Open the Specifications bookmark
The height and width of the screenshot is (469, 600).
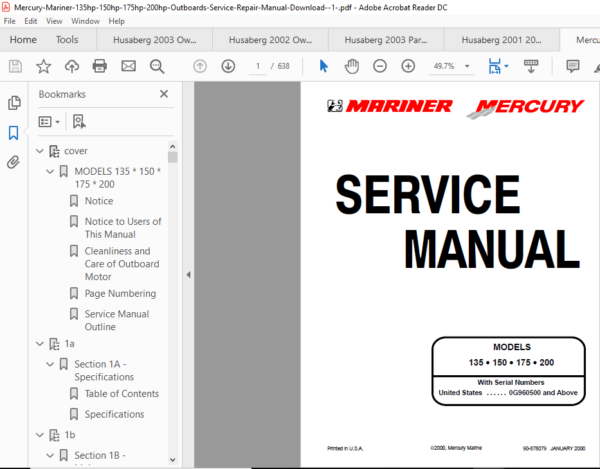(x=114, y=414)
